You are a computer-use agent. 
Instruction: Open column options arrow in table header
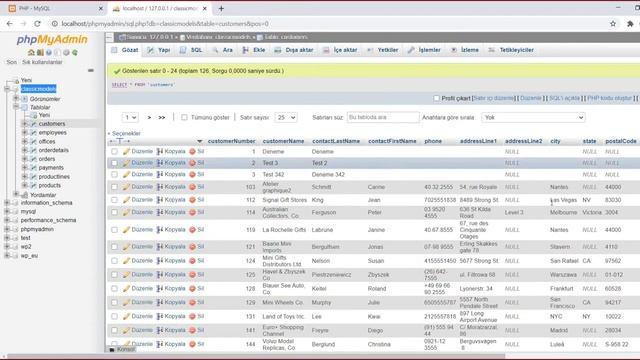[200, 141]
